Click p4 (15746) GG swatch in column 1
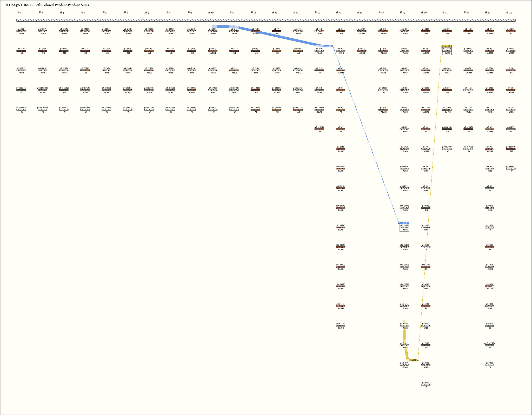The width and height of the screenshot is (532, 415). tap(21, 90)
